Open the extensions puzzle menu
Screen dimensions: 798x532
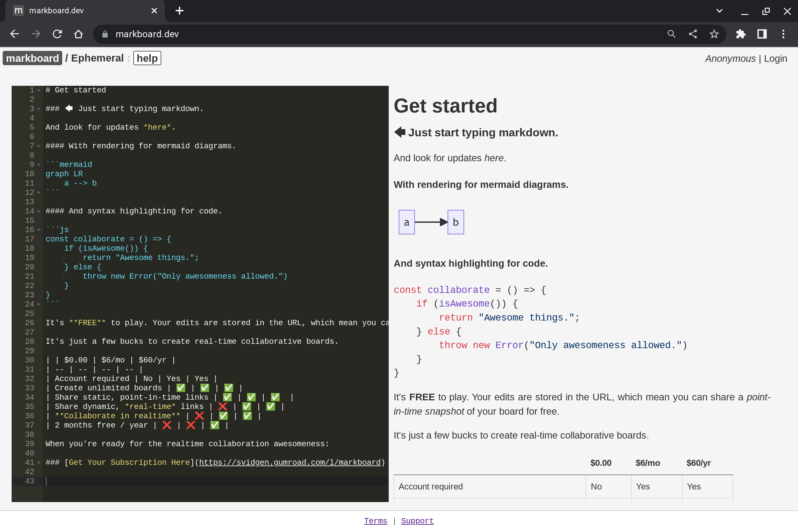(741, 34)
